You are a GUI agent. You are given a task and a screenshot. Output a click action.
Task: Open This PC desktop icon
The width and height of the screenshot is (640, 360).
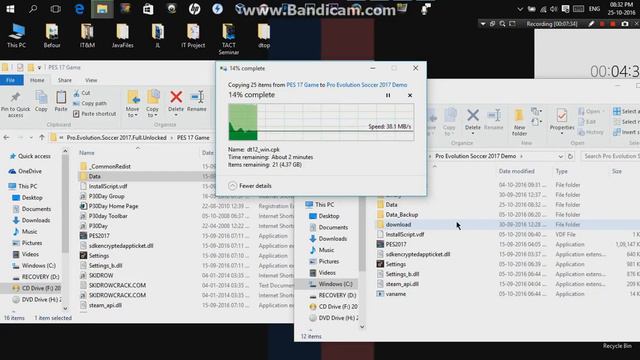pos(16,36)
